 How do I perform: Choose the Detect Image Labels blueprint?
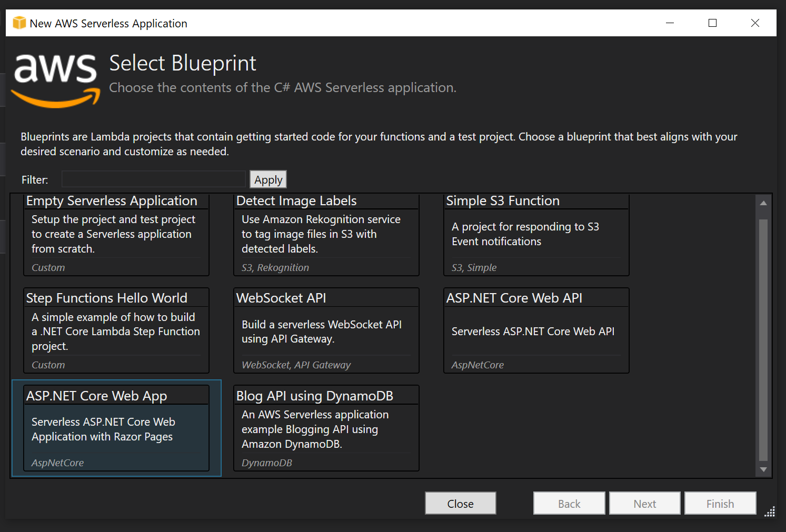pos(326,235)
